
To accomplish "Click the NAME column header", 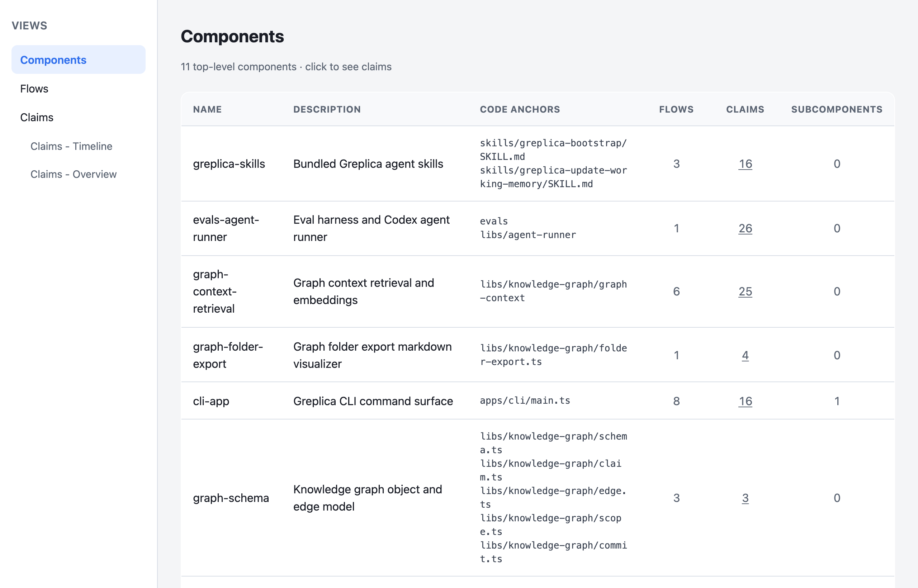I will pos(207,109).
